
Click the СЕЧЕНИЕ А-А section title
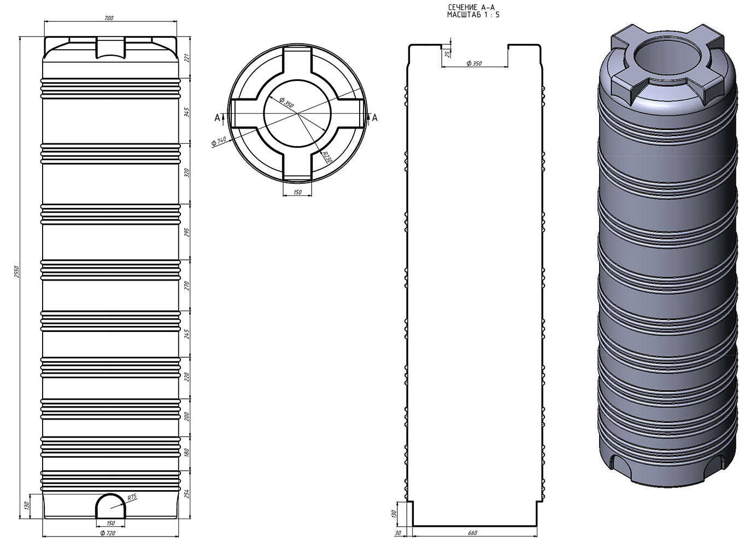click(473, 8)
